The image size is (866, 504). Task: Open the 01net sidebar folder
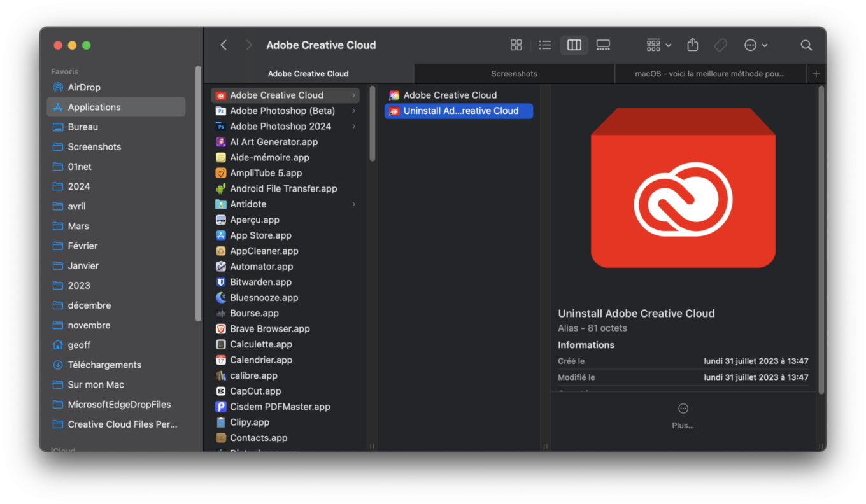tap(116, 167)
